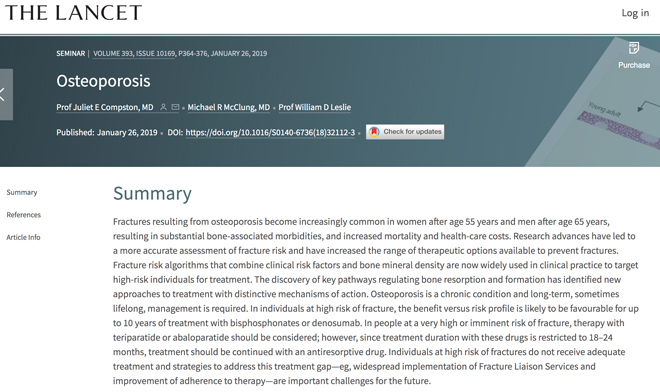Open The Lancet logo home link
Image resolution: width=660 pixels, height=392 pixels.
(74, 13)
